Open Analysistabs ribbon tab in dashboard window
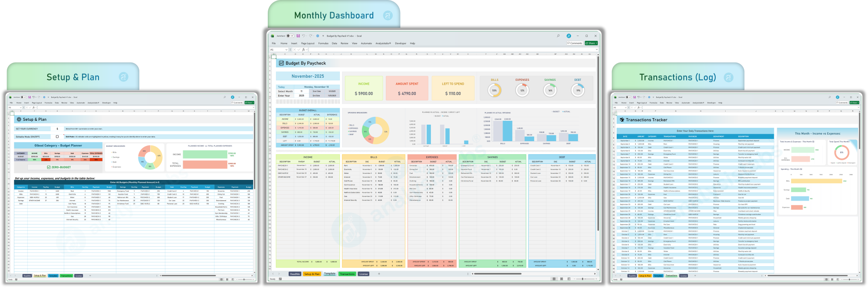Image resolution: width=868 pixels, height=288 pixels. pyautogui.click(x=383, y=43)
